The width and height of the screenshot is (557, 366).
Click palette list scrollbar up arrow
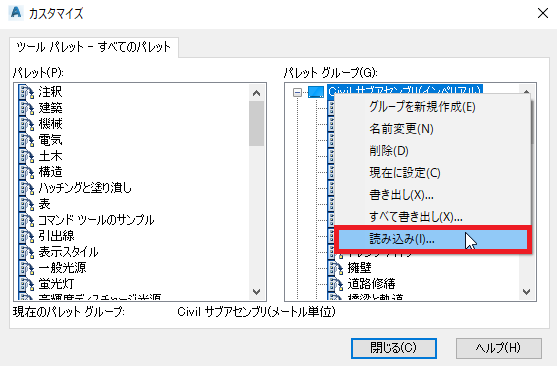tap(256, 93)
